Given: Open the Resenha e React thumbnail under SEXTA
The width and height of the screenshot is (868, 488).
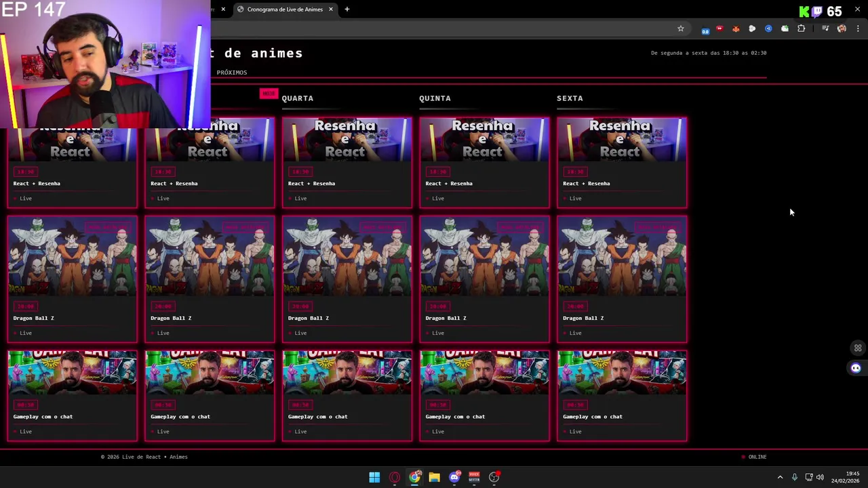Looking at the screenshot, I should [622, 140].
